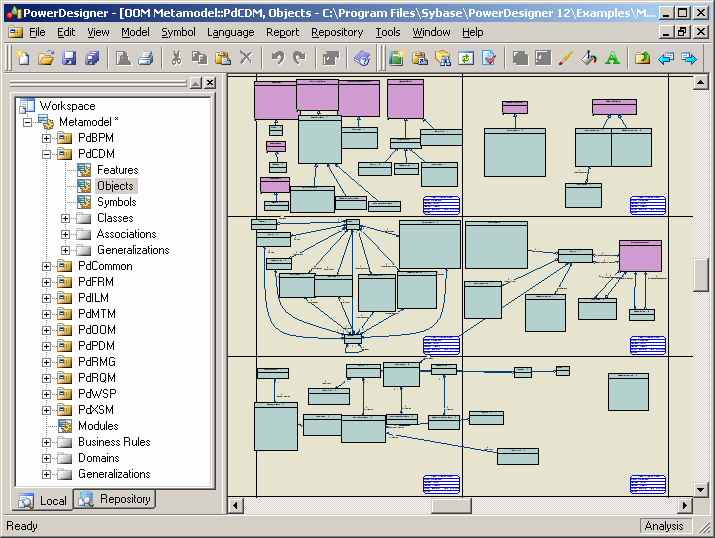Viewport: 715px width, 538px height.
Task: Click the Save floppy disk icon
Action: 69,58
